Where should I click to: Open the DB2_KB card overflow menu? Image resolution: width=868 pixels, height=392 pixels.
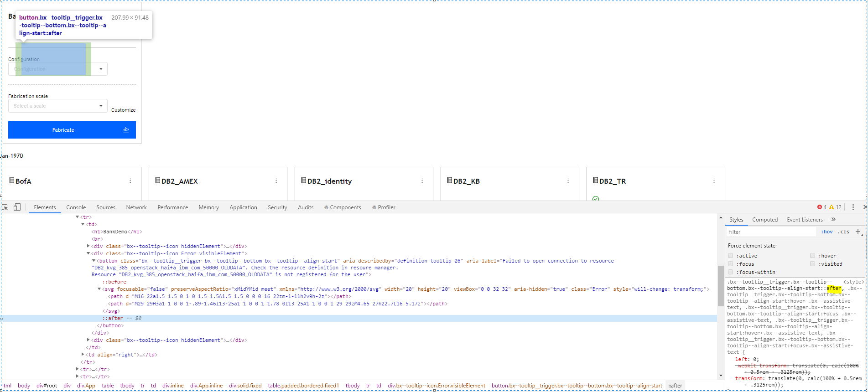(568, 181)
